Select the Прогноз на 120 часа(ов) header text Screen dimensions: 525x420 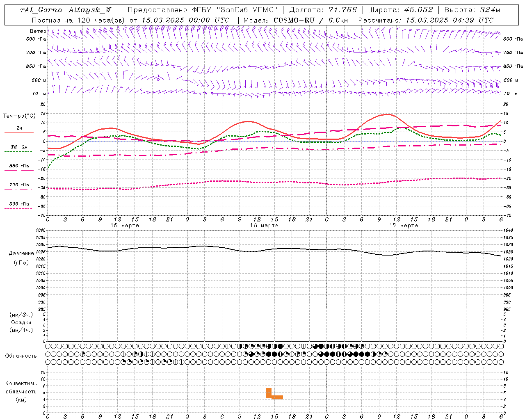(x=79, y=20)
